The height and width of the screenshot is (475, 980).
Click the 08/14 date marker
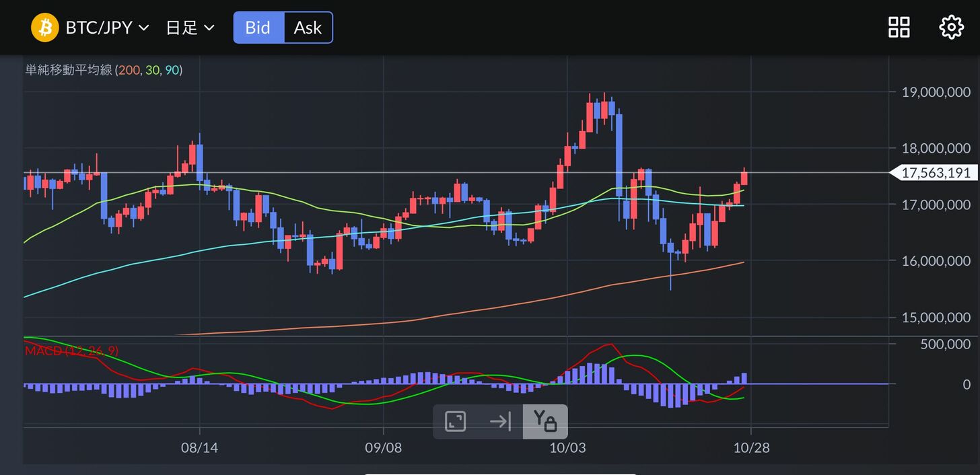tap(199, 447)
